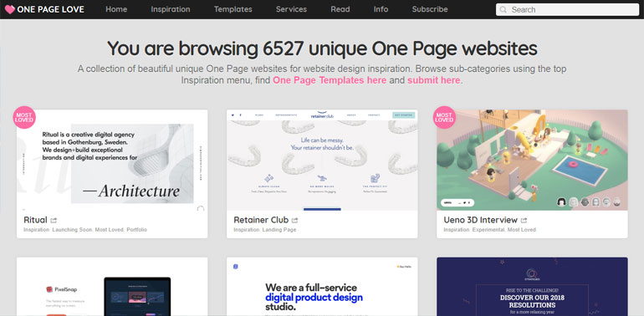Focus the Search input field
Screen dimensions: 644x316
pyautogui.click(x=567, y=9)
